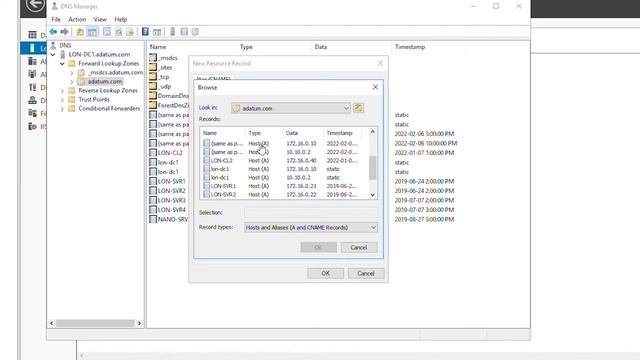640x360 pixels.
Task: Select the LON-SVR3 record in main list
Action: (168, 200)
